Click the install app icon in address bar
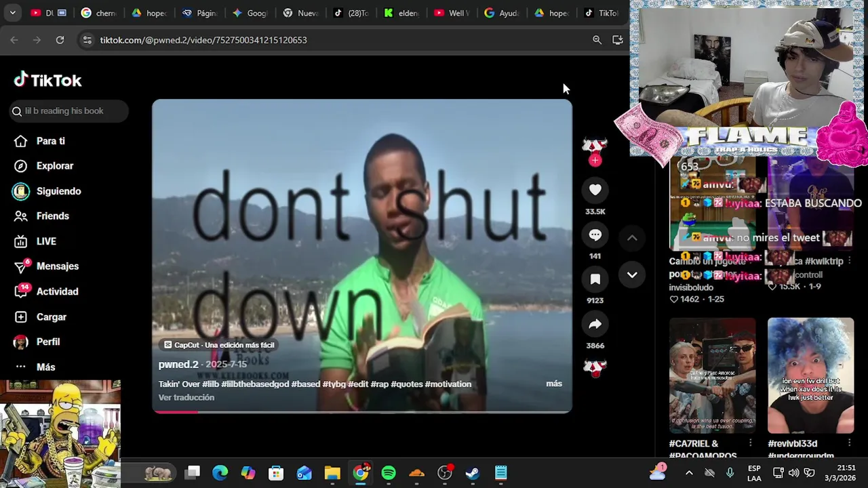 [617, 40]
